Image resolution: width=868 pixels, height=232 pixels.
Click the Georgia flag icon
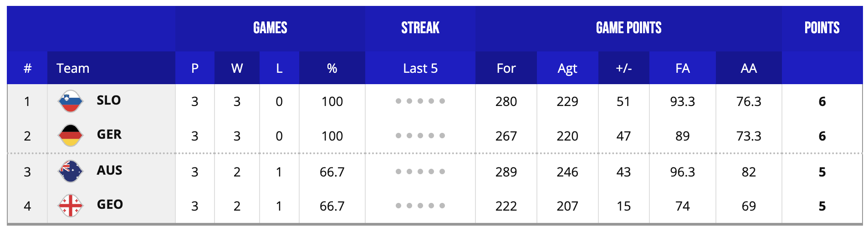70,206
